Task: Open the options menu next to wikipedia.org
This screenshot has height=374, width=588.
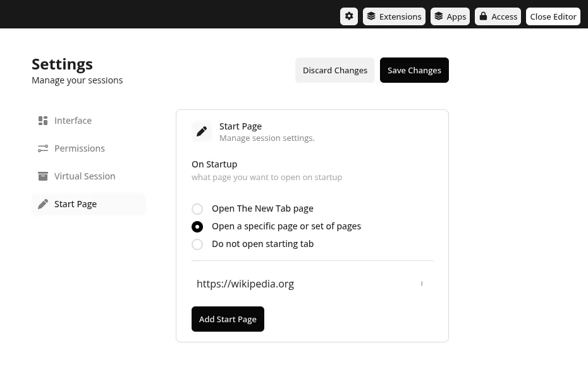Action: 422,283
